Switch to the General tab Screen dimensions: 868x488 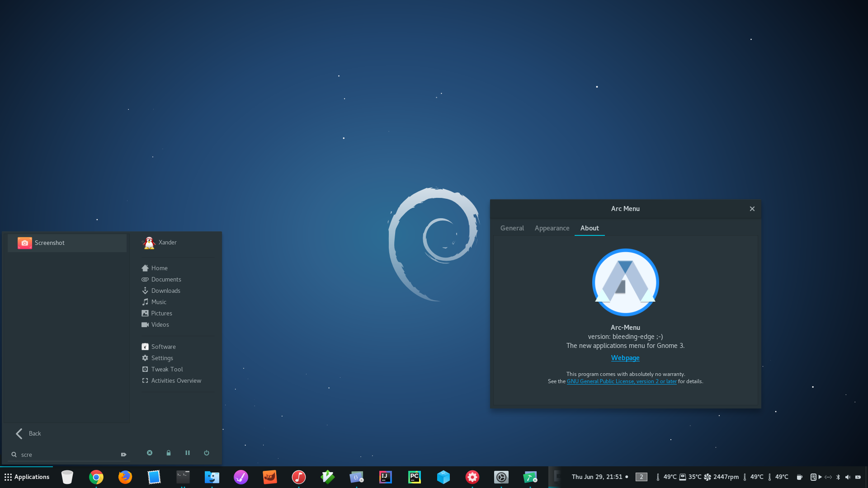tap(512, 228)
